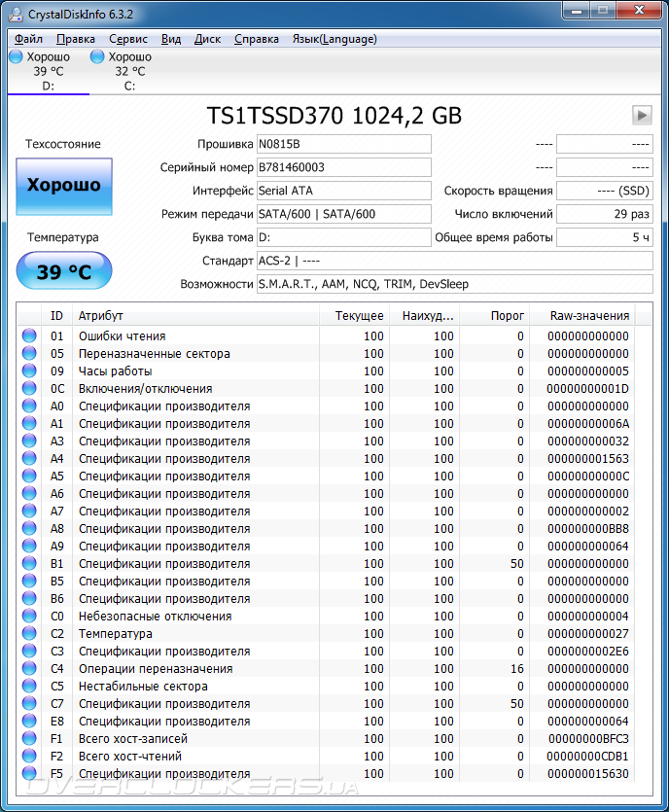Open the Язык(Language) menu
This screenshot has height=812, width=669.
334,39
